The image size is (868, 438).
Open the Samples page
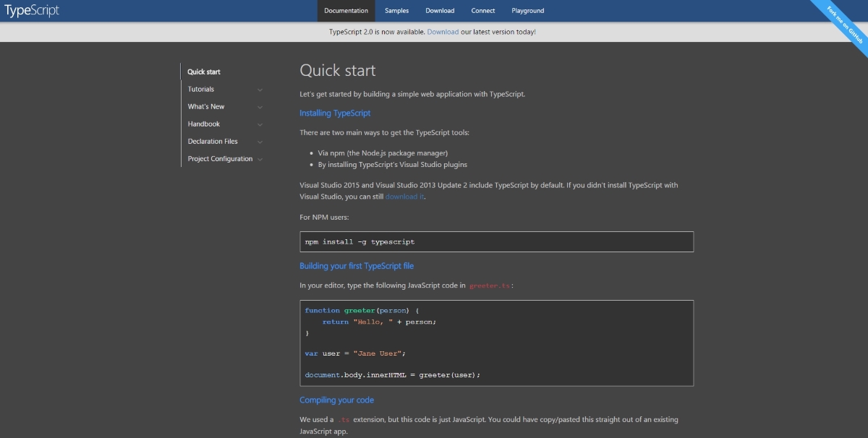pyautogui.click(x=396, y=10)
